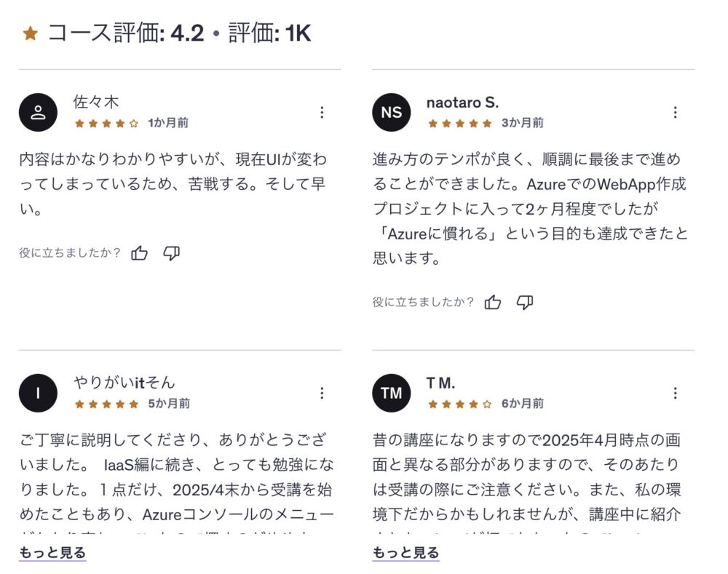Screen dimensions: 728x574
Task: Open the more options menu for naotaro S.
Action: pos(675,112)
